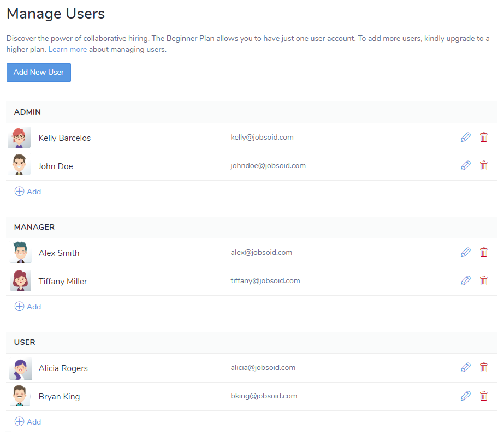Select Tiffany Miller's avatar thumbnail
The image size is (504, 436).
point(20,281)
